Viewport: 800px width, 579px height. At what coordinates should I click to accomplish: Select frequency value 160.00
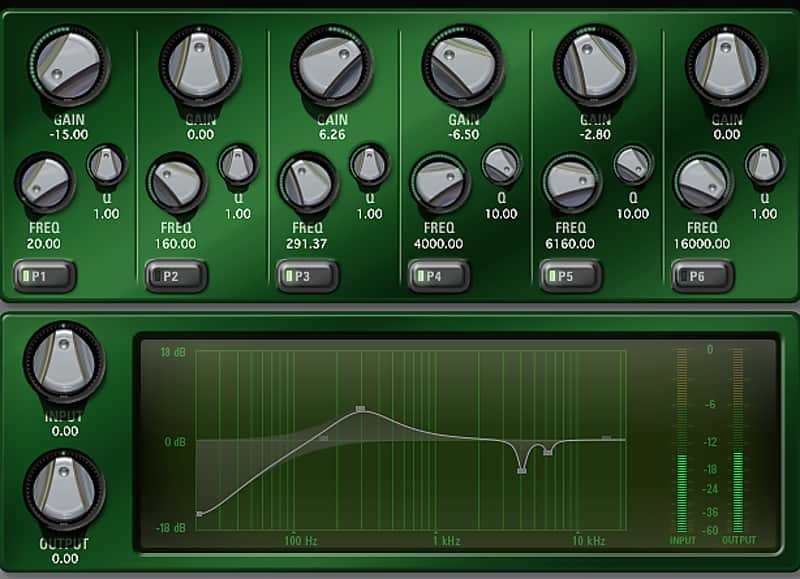176,244
